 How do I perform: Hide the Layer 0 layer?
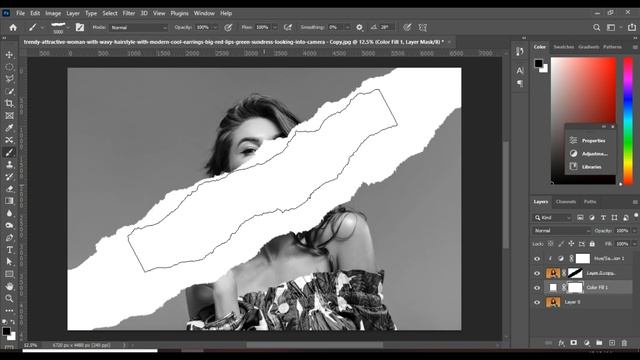click(537, 302)
